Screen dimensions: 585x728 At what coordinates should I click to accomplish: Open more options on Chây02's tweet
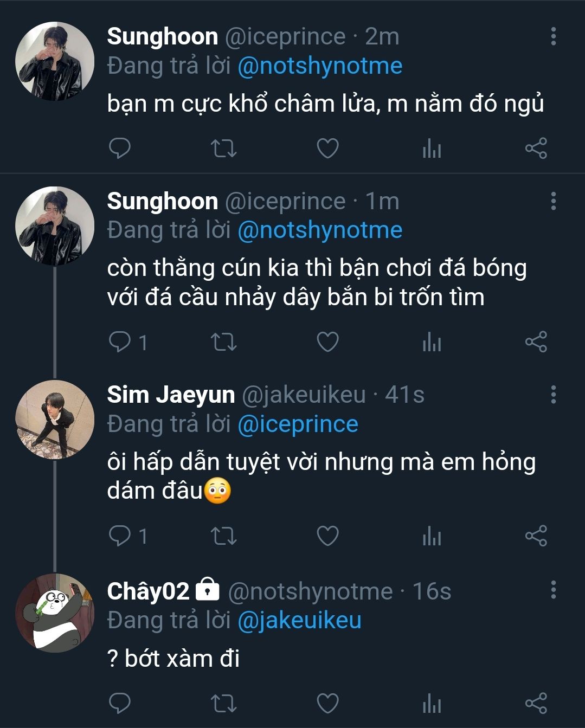553,590
